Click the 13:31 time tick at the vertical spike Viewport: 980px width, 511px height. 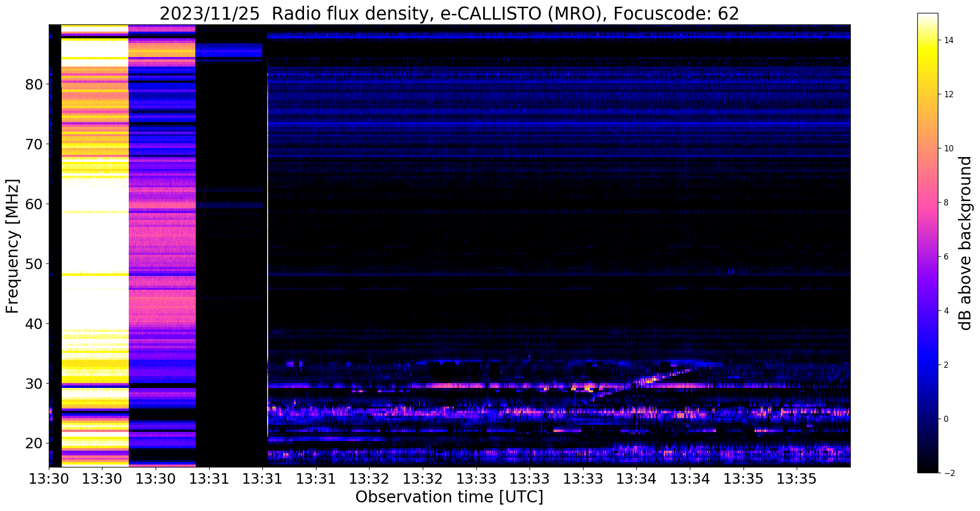[262, 478]
